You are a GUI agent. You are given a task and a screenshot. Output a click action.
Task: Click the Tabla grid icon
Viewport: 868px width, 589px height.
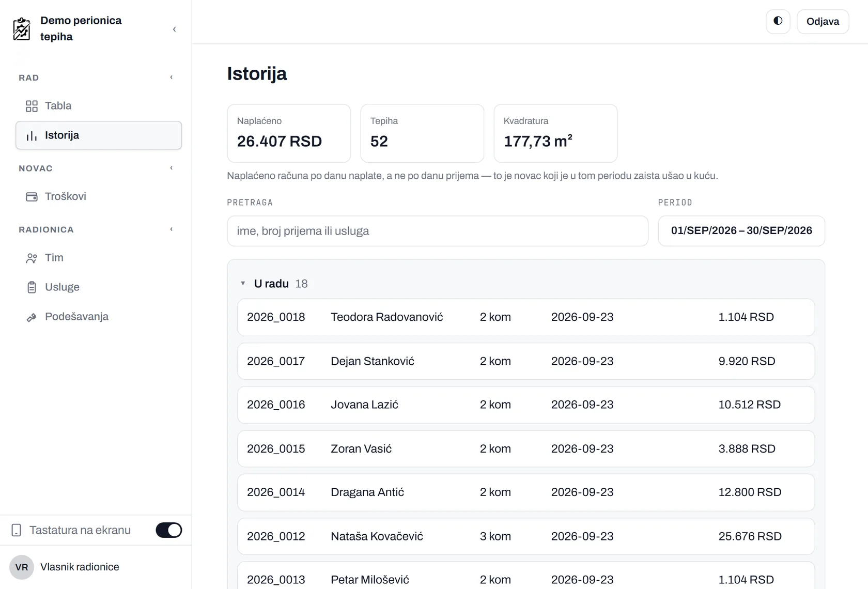(32, 106)
